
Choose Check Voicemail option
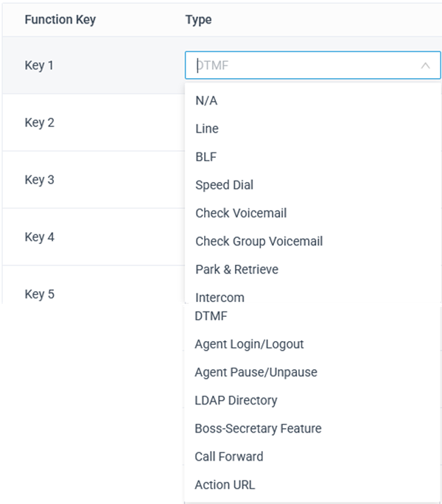[241, 213]
